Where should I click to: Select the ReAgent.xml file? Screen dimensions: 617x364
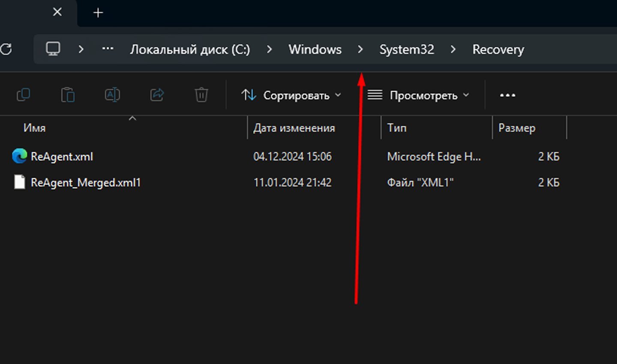(62, 157)
